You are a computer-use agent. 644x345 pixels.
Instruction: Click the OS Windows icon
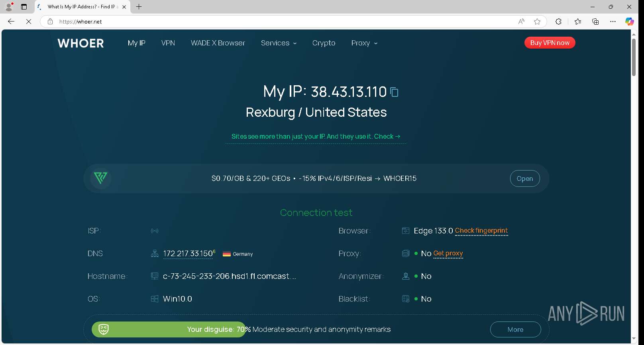pos(155,299)
